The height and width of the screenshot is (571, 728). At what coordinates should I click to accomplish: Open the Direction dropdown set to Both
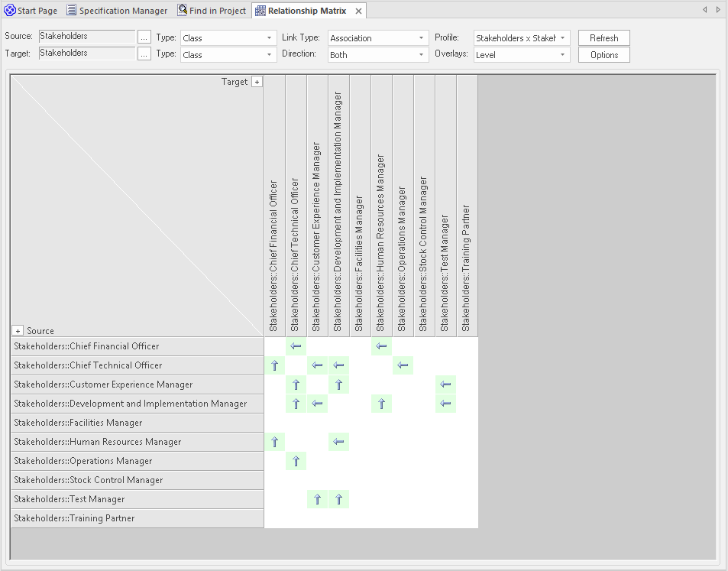click(378, 54)
